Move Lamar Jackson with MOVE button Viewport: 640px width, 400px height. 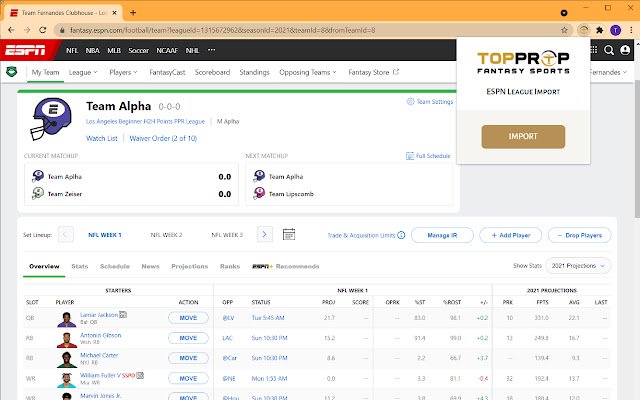(188, 318)
